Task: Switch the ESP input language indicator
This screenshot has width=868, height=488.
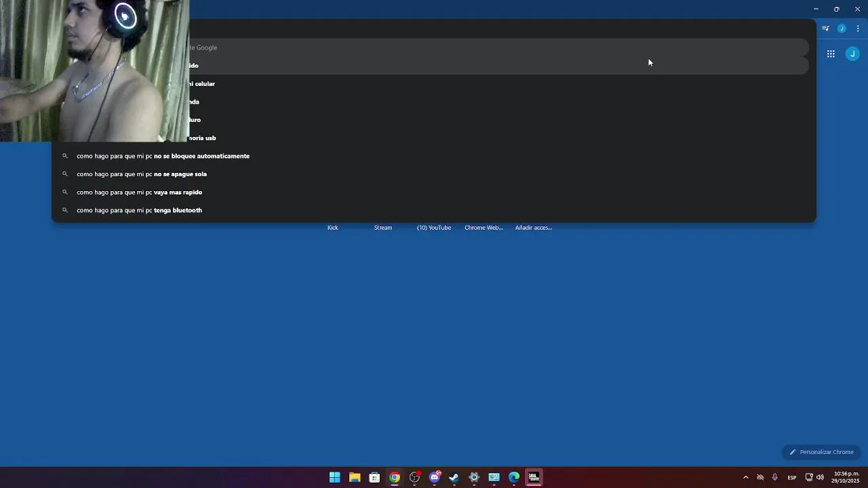Action: click(792, 478)
